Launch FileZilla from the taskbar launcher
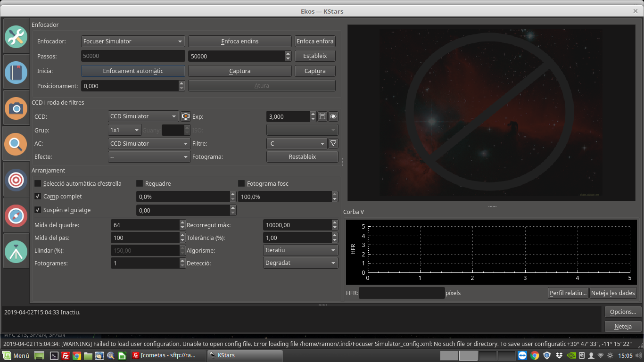 [x=66, y=355]
